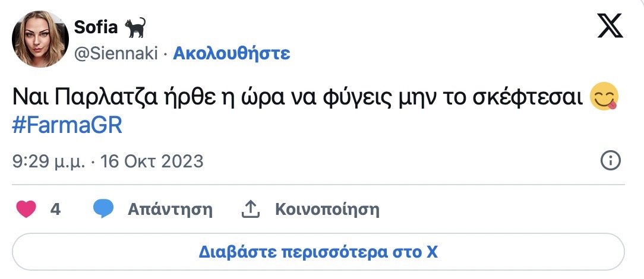Click the Απάντηση reply label
This screenshot has height=279, width=644.
tap(170, 209)
